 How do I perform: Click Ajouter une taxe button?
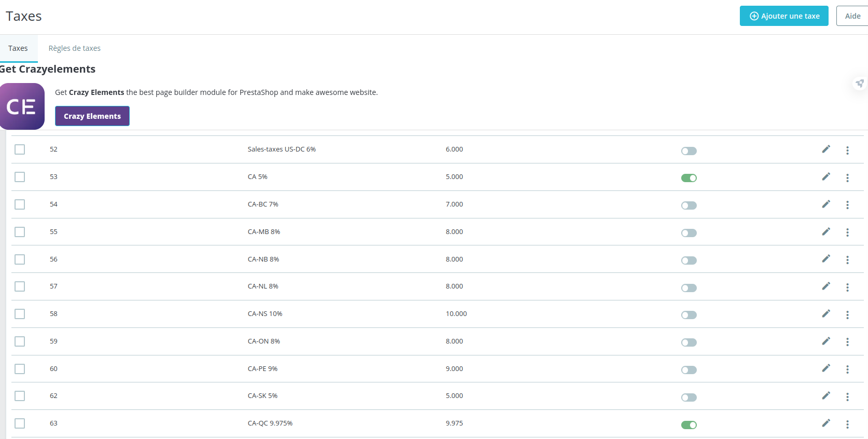784,16
